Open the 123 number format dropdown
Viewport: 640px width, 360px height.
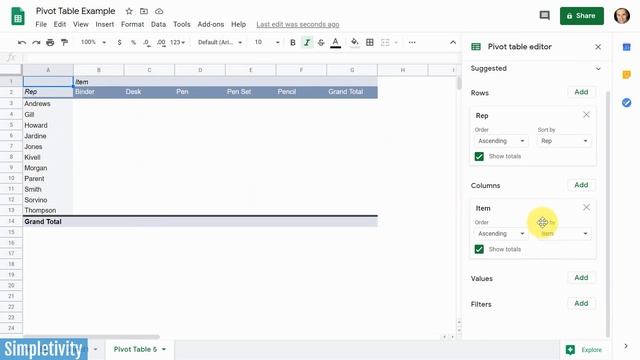178,42
